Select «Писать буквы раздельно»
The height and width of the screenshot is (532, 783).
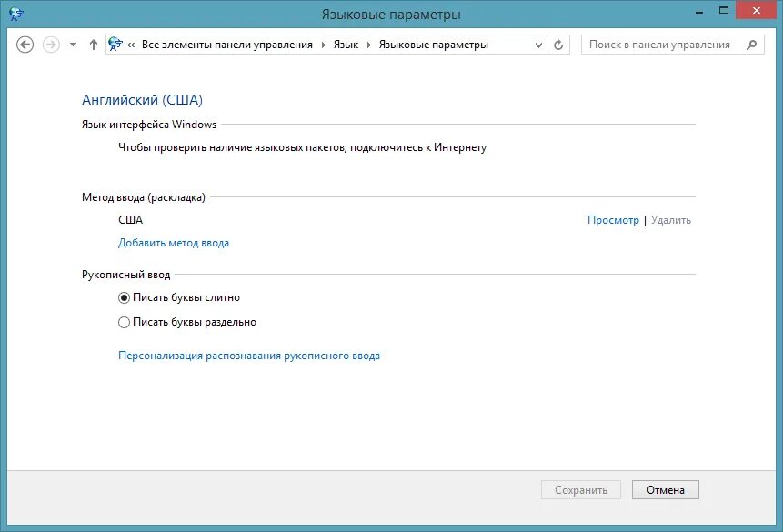tap(123, 322)
